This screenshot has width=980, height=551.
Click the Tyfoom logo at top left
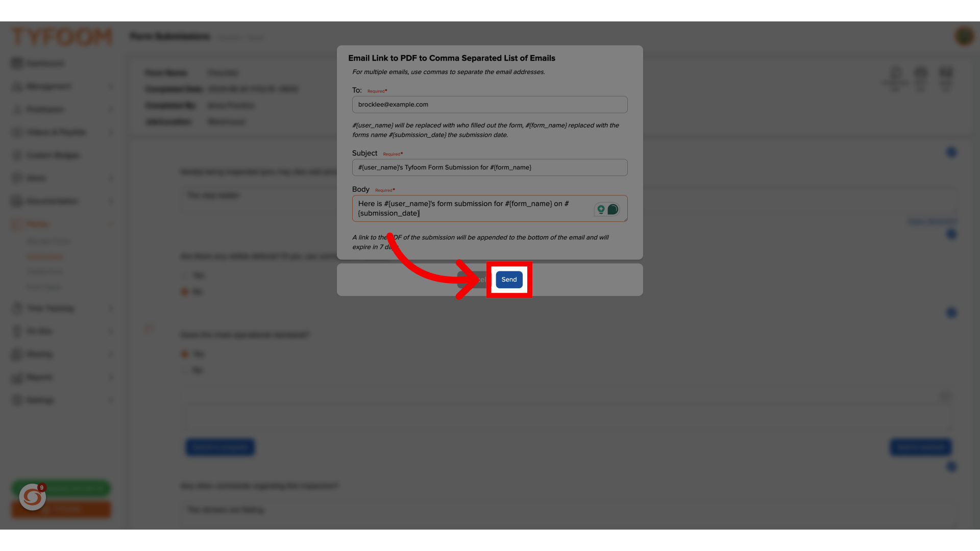62,37
